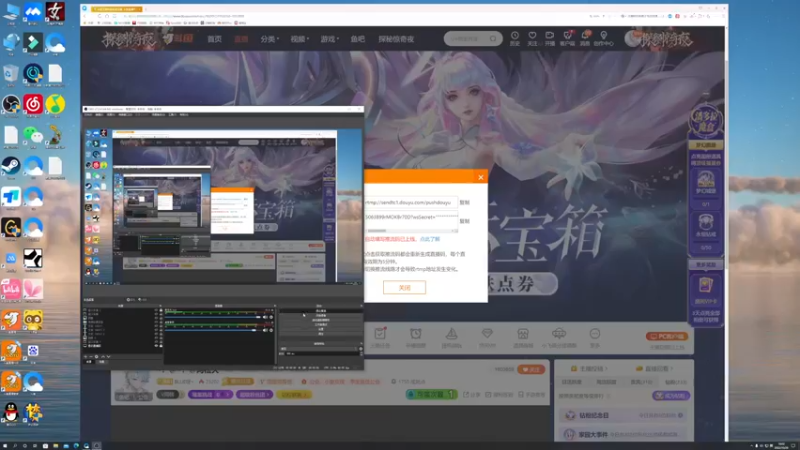The image size is (800, 450).
Task: Click the search magnifier icon
Action: (493, 39)
